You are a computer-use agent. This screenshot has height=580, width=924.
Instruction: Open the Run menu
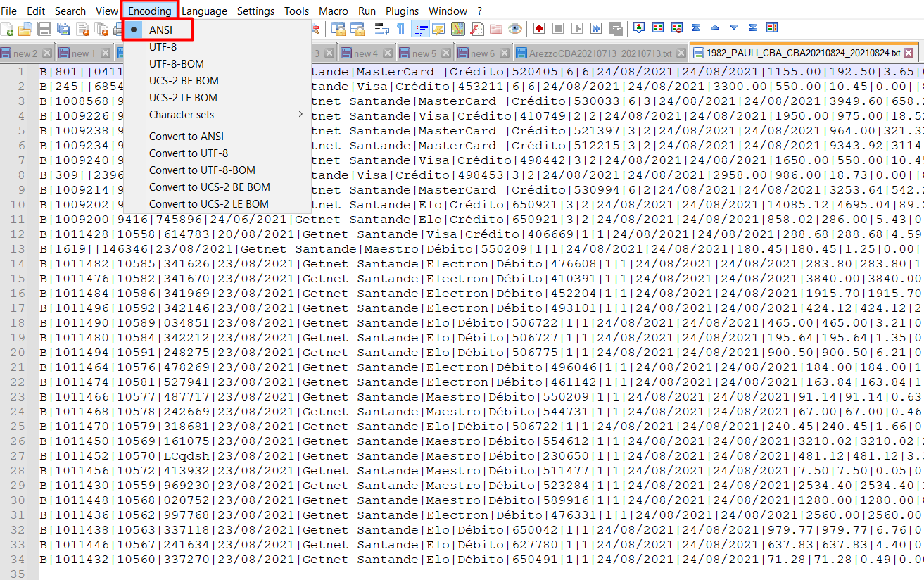367,11
